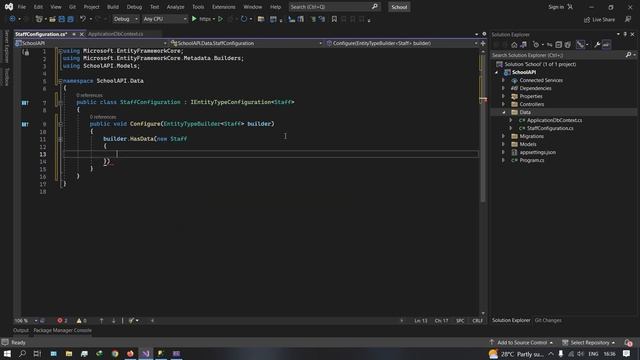640x360 pixels.
Task: Expand the Dependencies node
Action: pos(503,88)
